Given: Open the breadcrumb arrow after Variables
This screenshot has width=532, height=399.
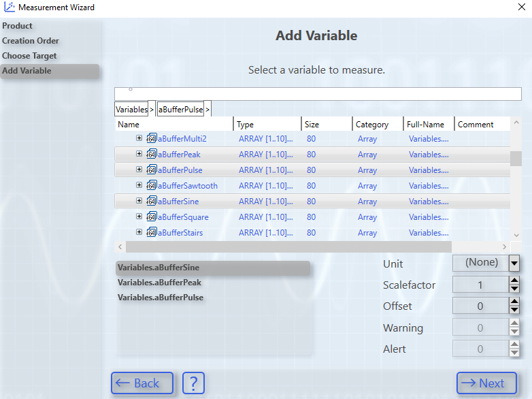Looking at the screenshot, I should pyautogui.click(x=152, y=110).
